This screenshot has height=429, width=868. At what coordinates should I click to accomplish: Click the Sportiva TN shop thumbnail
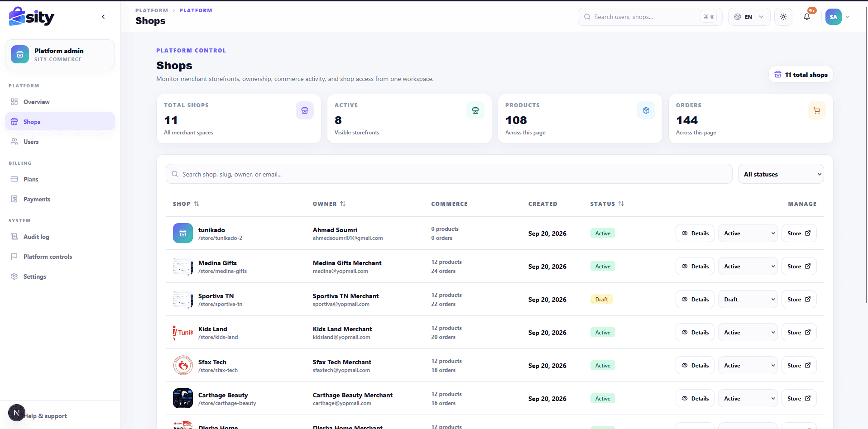(183, 299)
